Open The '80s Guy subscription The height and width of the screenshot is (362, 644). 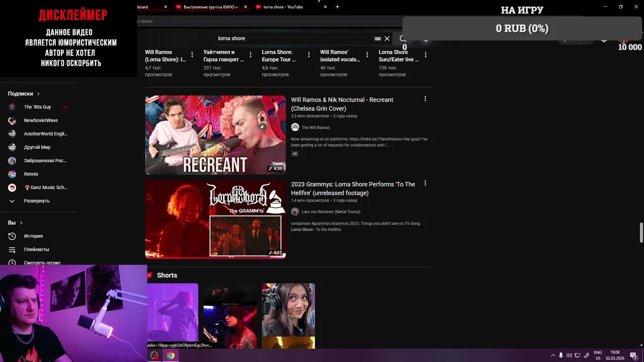click(38, 107)
